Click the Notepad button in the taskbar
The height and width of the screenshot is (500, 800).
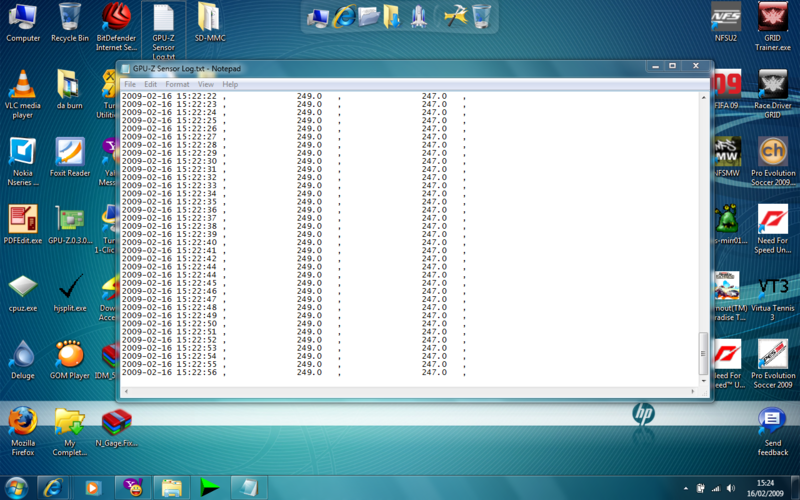pos(245,487)
